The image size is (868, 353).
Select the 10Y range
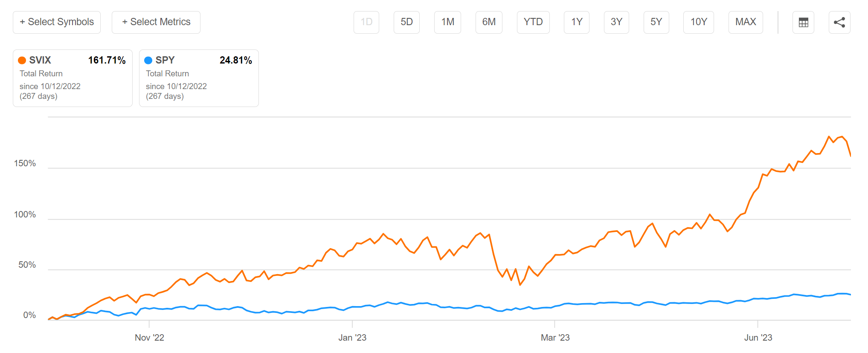click(698, 22)
